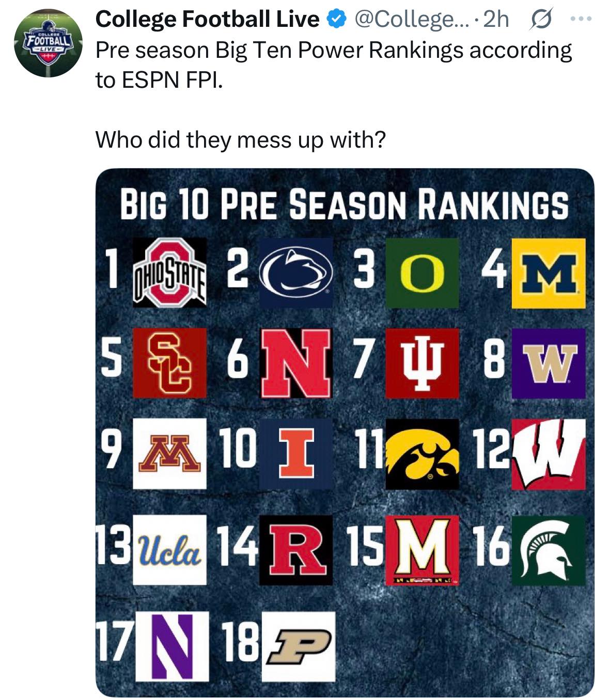Click the Michigan State Spartan helmet logo
The width and height of the screenshot is (609, 700).
[549, 550]
